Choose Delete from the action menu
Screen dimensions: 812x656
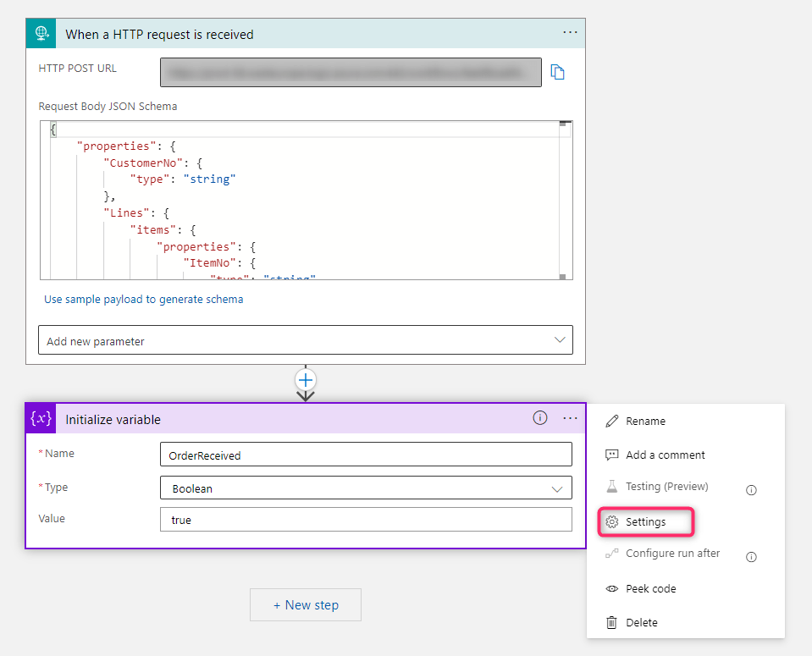coord(641,622)
